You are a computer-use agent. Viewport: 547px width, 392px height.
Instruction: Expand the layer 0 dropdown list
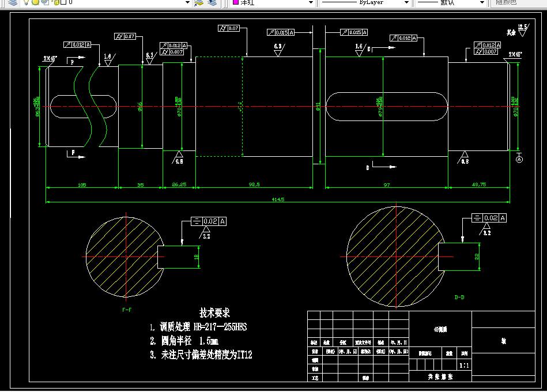(x=188, y=2)
